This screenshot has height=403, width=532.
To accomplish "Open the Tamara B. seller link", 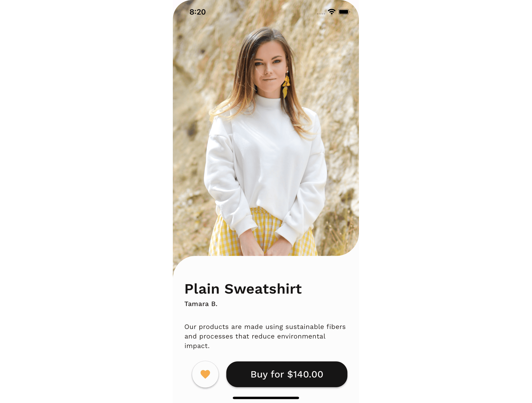I will click(x=201, y=304).
